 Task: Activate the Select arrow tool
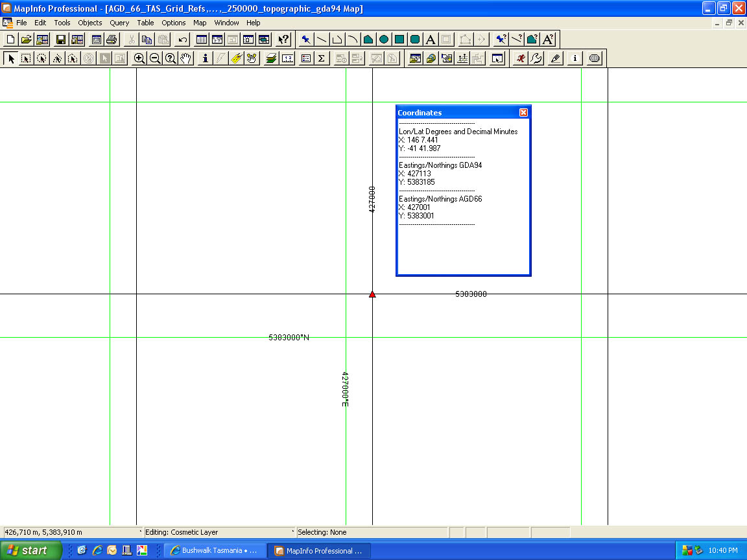tap(10, 58)
